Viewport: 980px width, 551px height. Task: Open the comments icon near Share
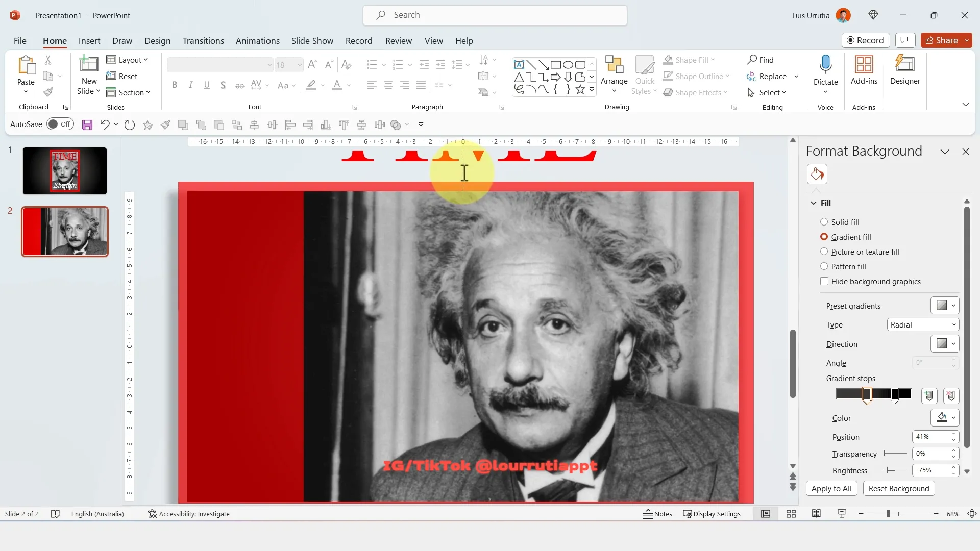click(x=904, y=40)
